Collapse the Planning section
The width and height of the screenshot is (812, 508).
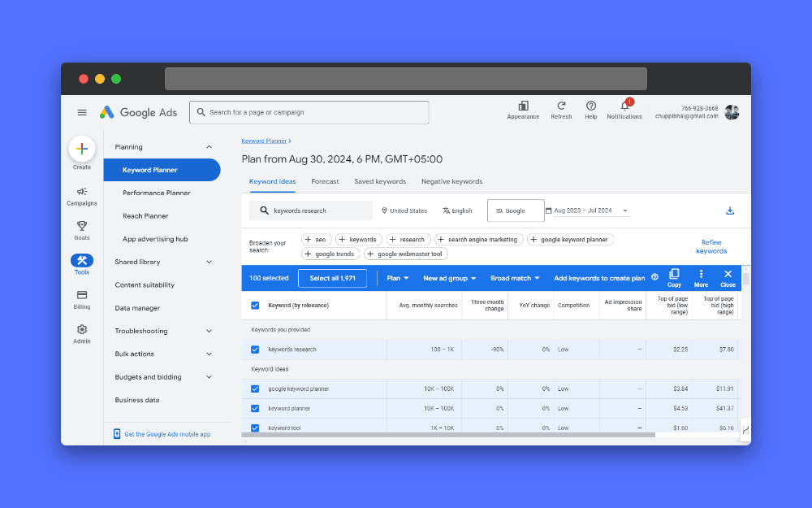[x=209, y=147]
